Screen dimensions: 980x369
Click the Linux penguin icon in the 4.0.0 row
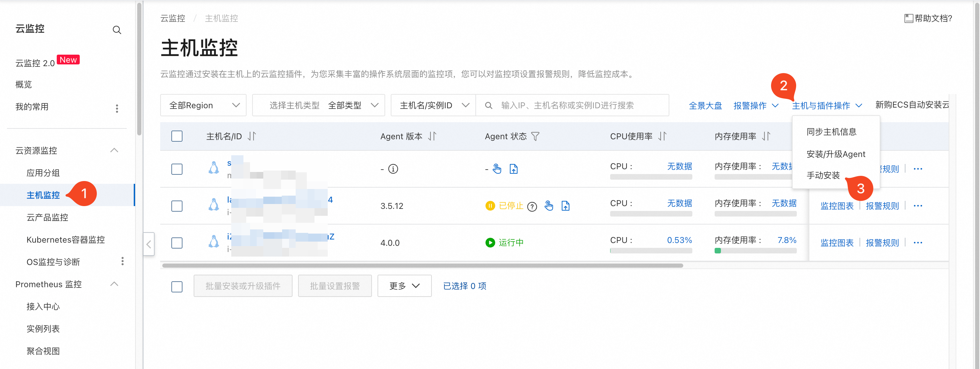point(214,242)
